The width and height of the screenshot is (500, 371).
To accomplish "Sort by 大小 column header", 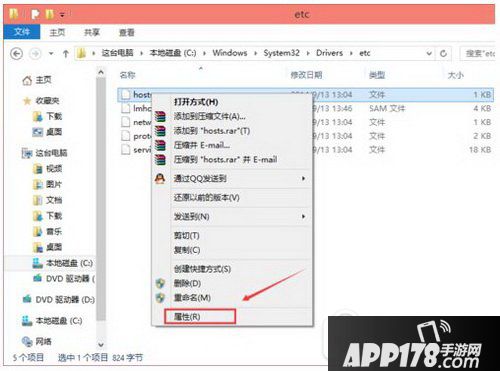I will 455,75.
